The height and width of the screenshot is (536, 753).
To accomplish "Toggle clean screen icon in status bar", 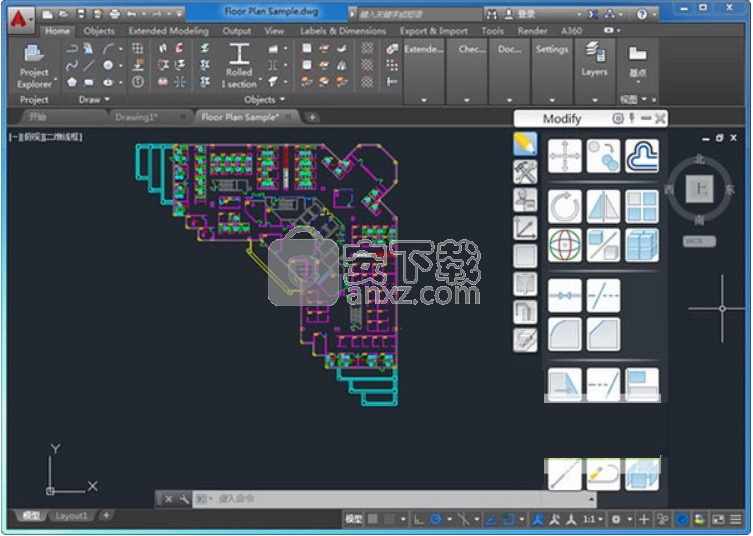I will 718,519.
